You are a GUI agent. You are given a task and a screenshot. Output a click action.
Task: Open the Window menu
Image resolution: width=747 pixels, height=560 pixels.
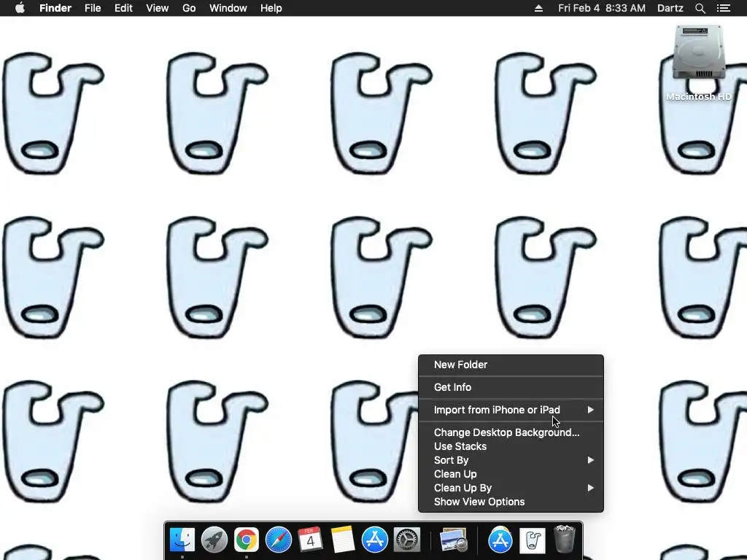228,8
